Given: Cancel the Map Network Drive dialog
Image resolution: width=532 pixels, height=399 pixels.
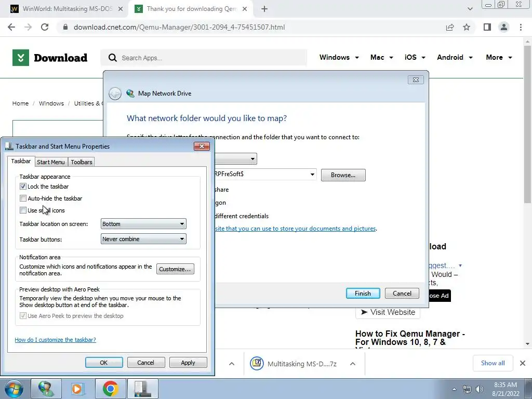Looking at the screenshot, I should click(402, 294).
